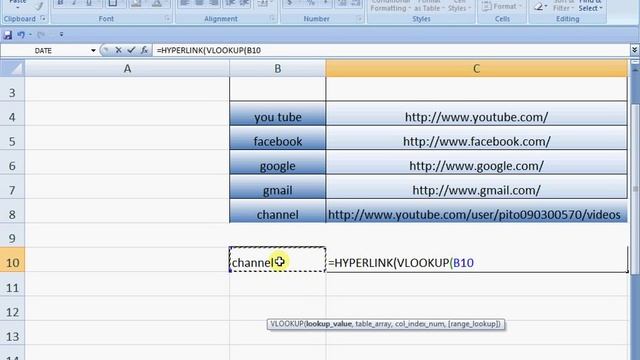Click the pito090300570 videos URL cell
The width and height of the screenshot is (640, 360).
point(477,211)
